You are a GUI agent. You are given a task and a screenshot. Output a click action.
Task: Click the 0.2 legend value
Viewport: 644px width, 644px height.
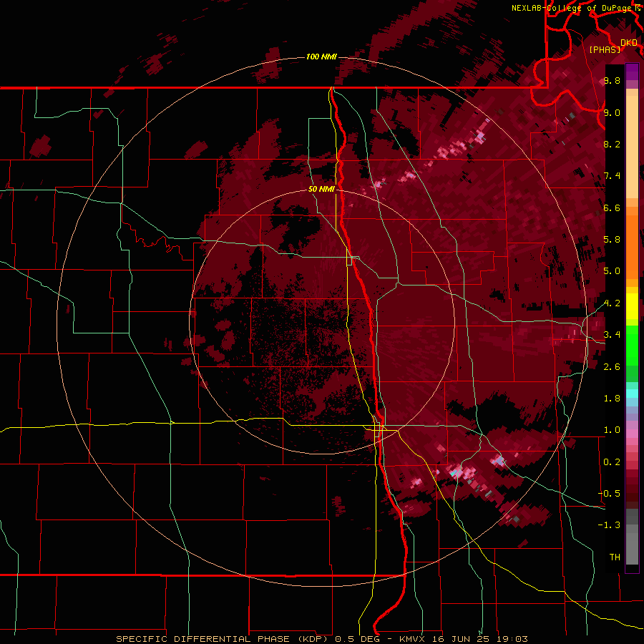click(x=612, y=462)
